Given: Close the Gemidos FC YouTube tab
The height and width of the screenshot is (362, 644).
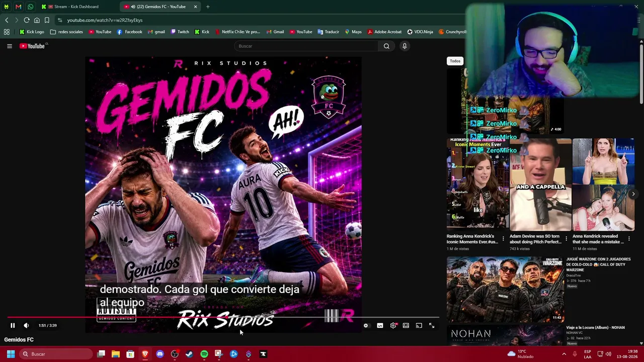Looking at the screenshot, I should pos(195,7).
